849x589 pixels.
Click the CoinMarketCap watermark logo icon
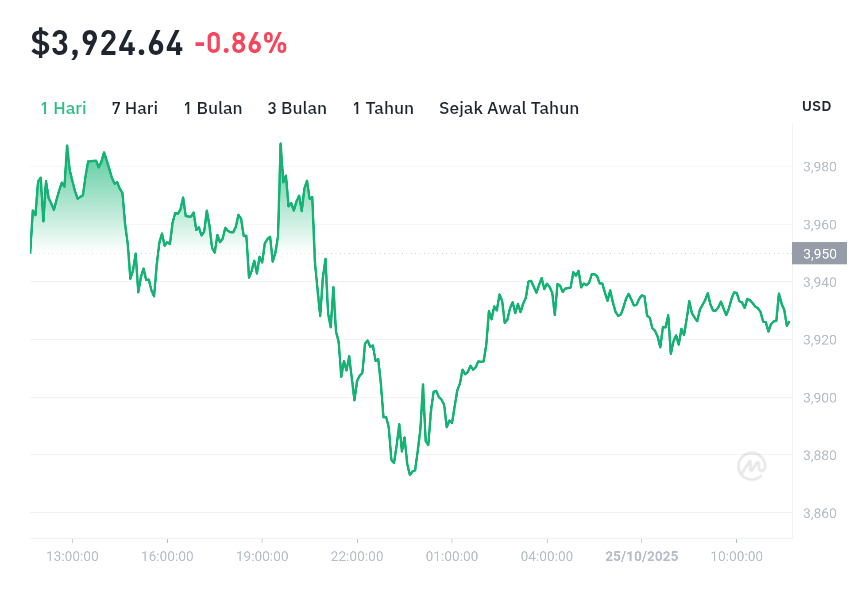coord(752,466)
